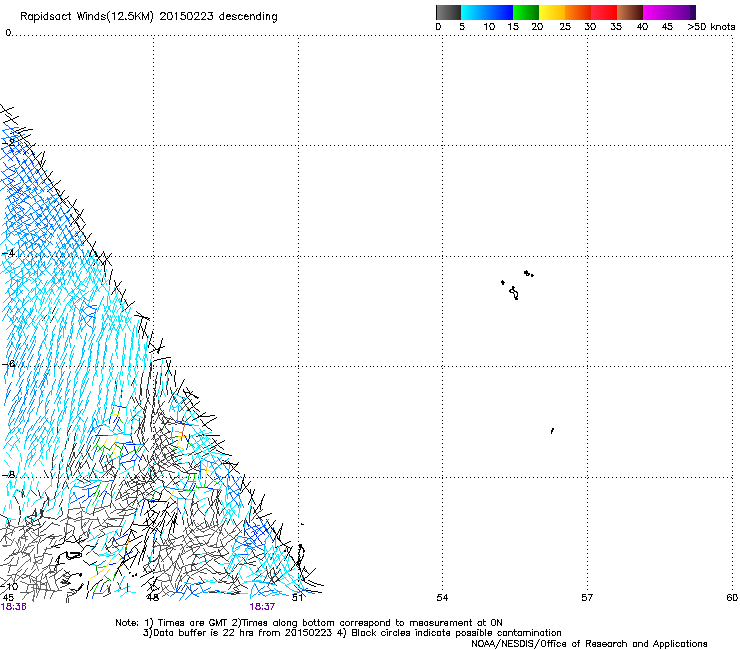This screenshot has height=650, width=740.
Task: Select the '-4' latitude axis label
Action: point(8,253)
